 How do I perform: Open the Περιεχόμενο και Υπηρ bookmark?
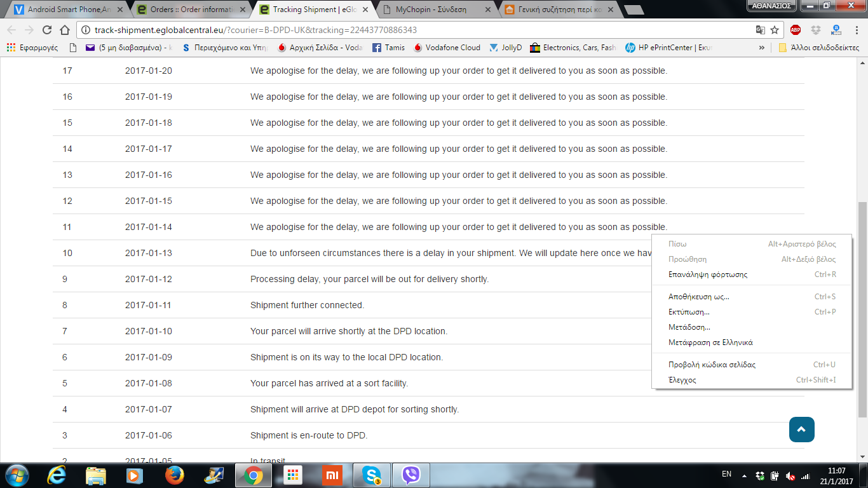tap(225, 48)
